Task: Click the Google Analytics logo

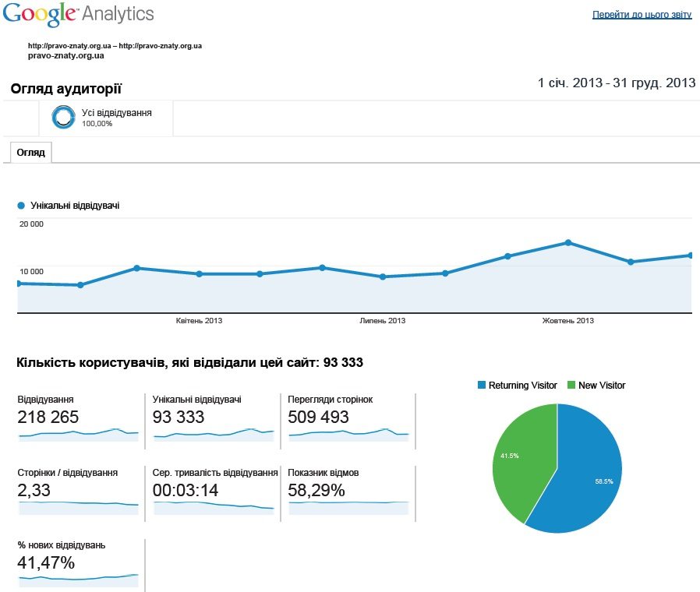Action: pyautogui.click(x=78, y=14)
